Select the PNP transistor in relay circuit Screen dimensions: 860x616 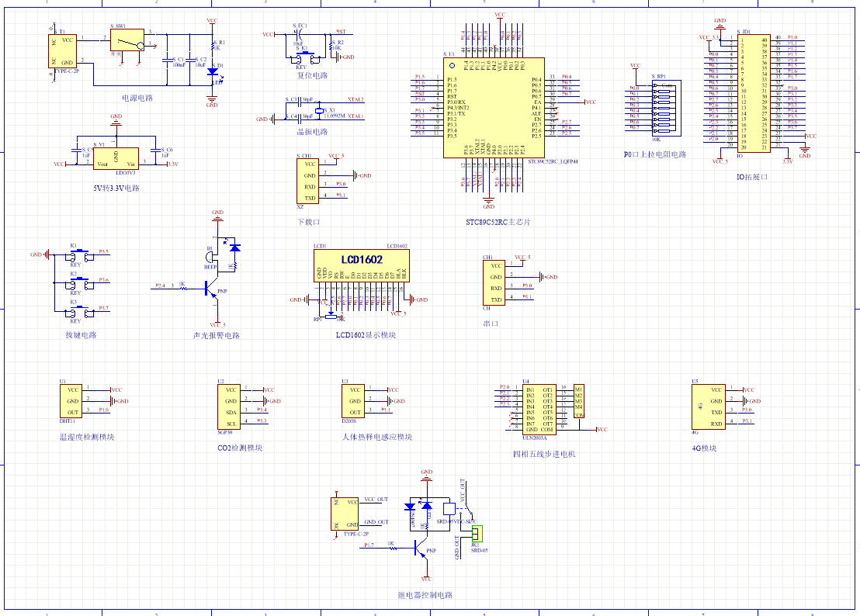[421, 548]
